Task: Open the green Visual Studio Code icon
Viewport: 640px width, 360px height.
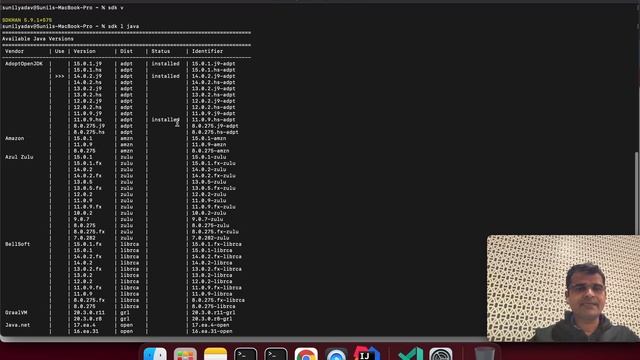Action: coord(411,354)
